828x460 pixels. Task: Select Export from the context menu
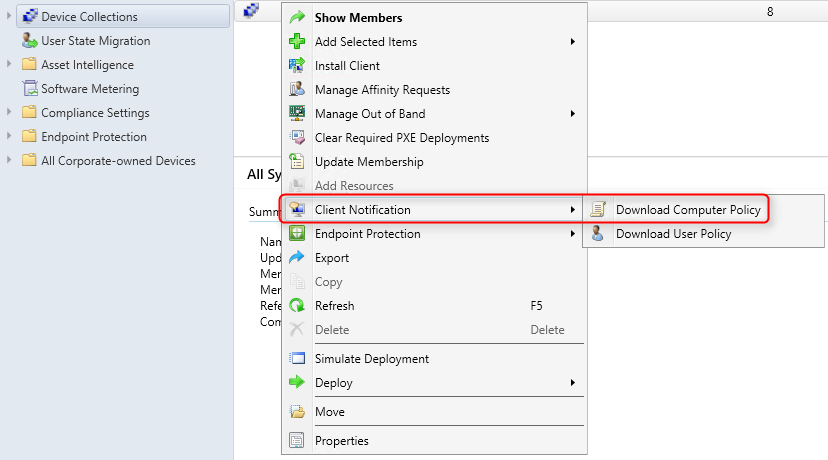[x=332, y=258]
